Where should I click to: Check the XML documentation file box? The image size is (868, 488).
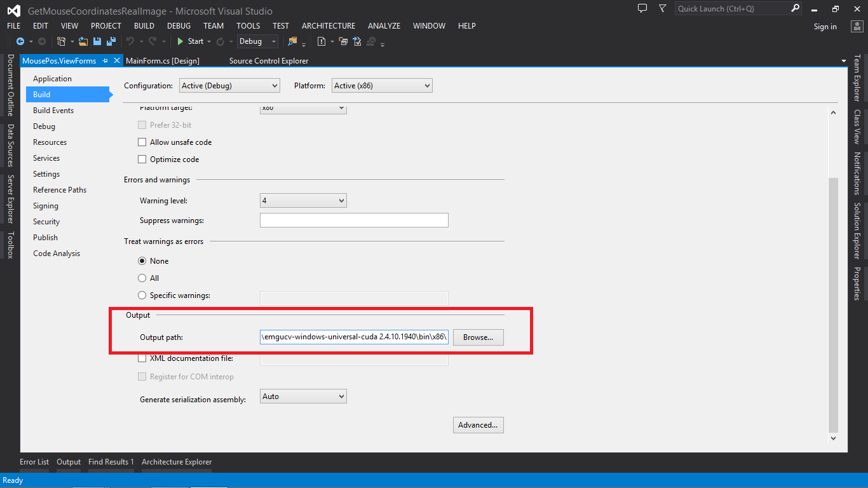pos(142,358)
